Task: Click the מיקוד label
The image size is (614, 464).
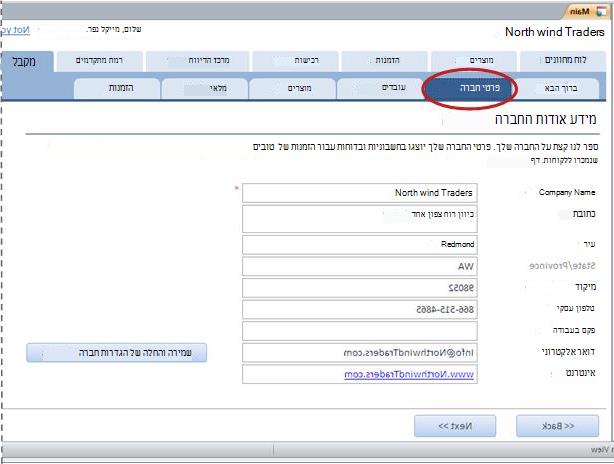Action: [585, 287]
